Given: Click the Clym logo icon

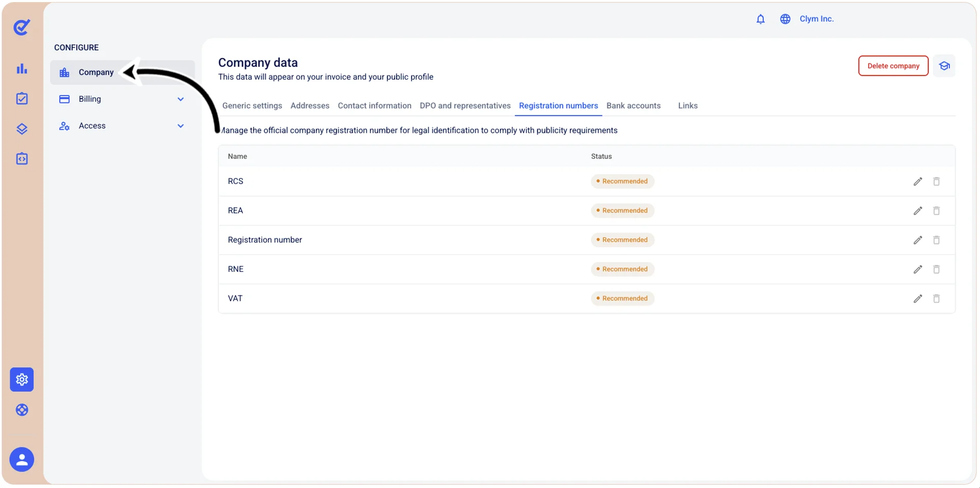Looking at the screenshot, I should coord(21,27).
